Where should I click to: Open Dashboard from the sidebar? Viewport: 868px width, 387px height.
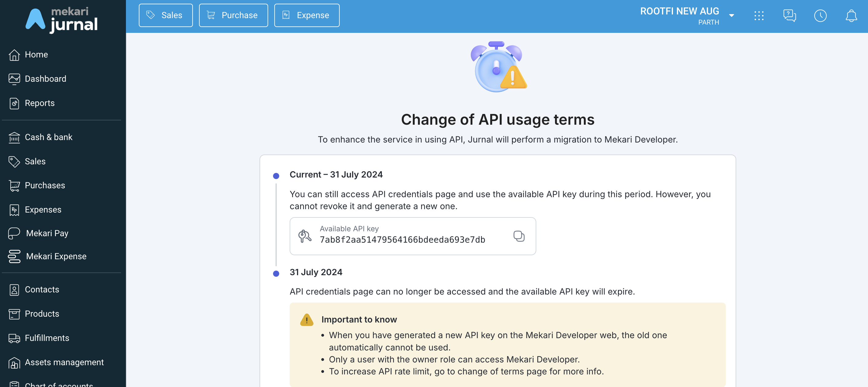[45, 79]
